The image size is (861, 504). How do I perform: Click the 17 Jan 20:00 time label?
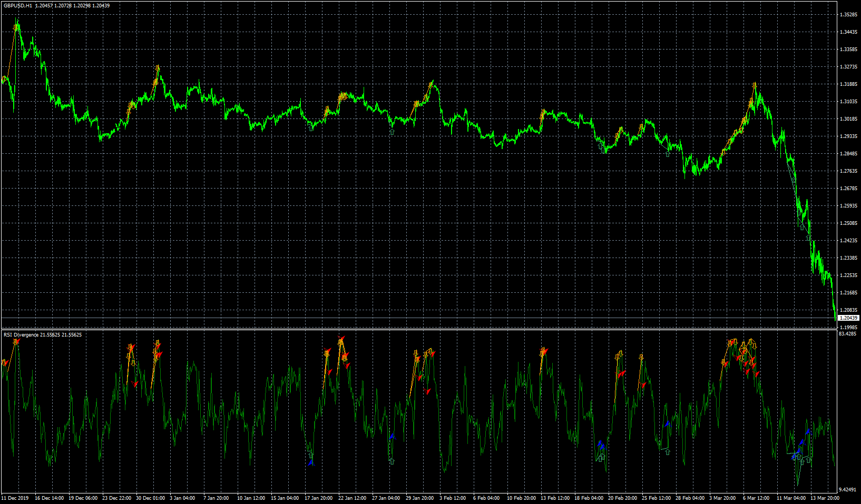(x=318, y=498)
